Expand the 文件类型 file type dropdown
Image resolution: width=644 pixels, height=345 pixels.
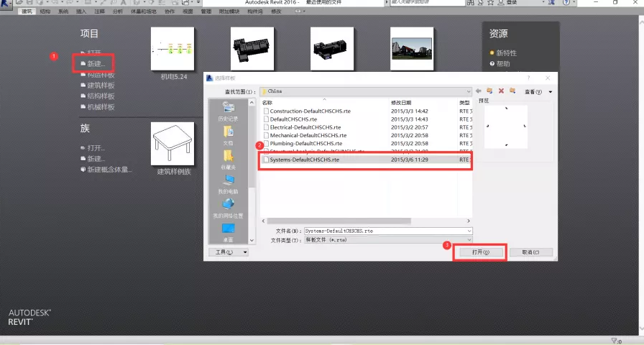click(469, 240)
